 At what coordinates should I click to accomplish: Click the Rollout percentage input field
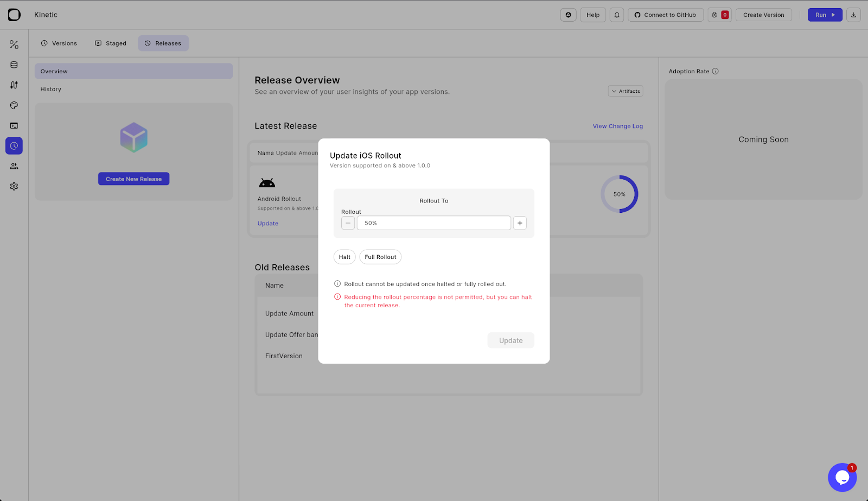434,223
